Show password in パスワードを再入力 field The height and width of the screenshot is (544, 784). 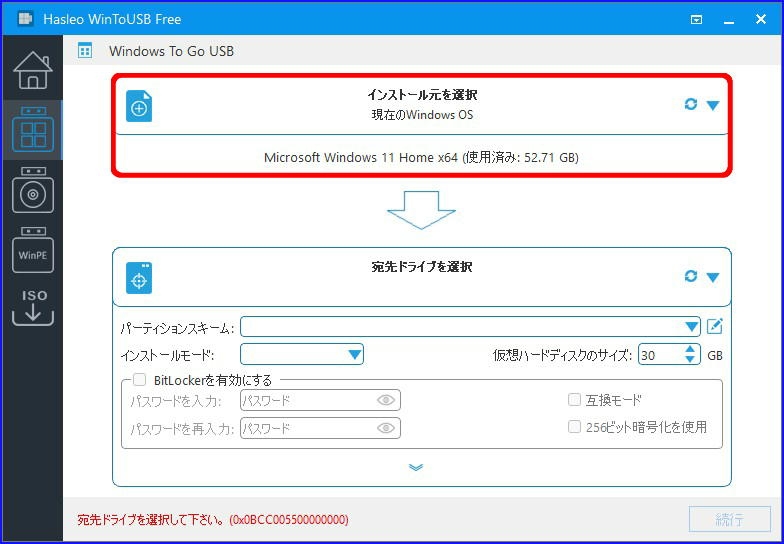(x=386, y=428)
